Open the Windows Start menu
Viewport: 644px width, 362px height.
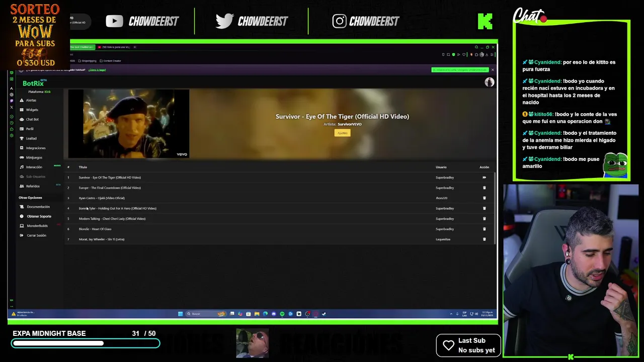tap(180, 314)
